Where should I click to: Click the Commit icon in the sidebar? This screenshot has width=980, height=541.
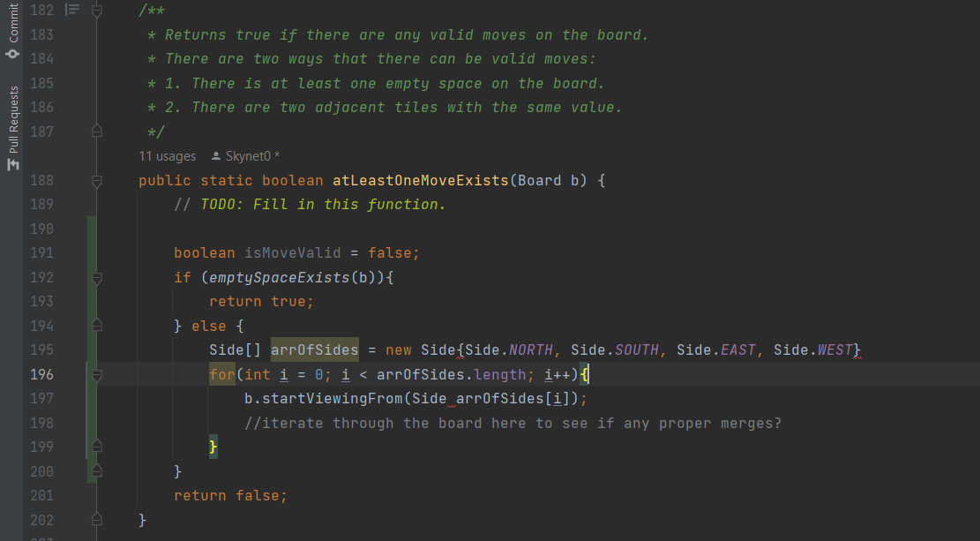coord(12,54)
